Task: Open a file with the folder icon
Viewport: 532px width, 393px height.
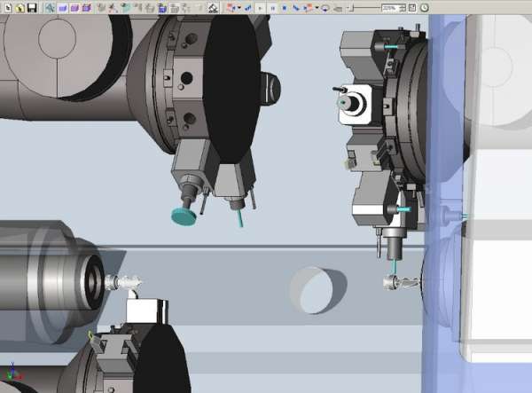Action: tap(19, 7)
